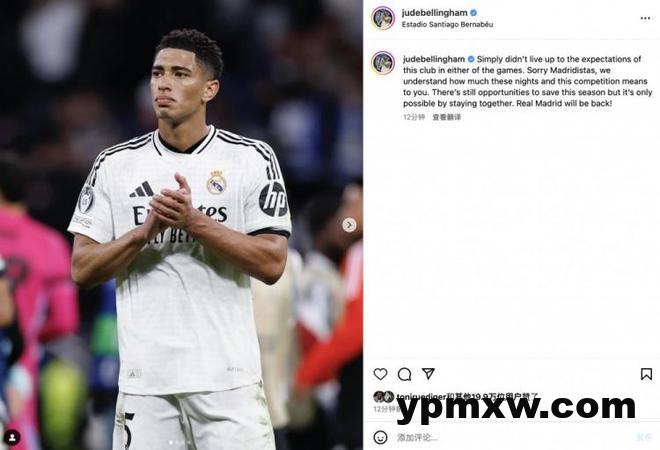660x450 pixels.
Task: Save the post with the bookmark icon
Action: pyautogui.click(x=646, y=374)
